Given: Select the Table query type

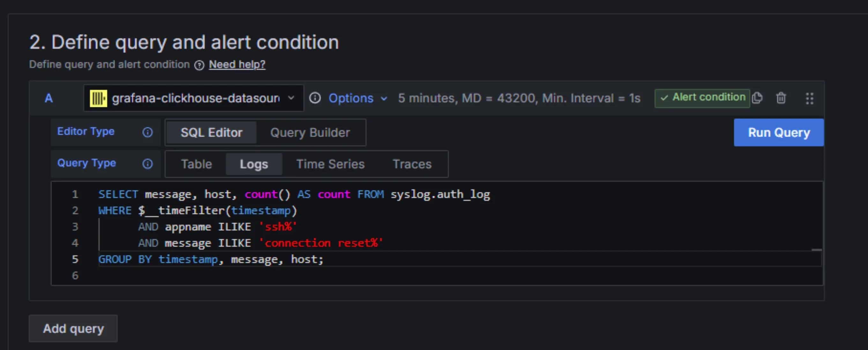Looking at the screenshot, I should (x=197, y=164).
